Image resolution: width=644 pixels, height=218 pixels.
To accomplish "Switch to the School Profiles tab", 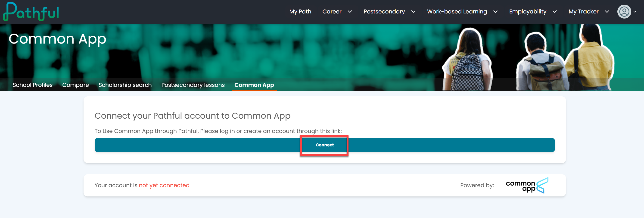I will click(32, 85).
